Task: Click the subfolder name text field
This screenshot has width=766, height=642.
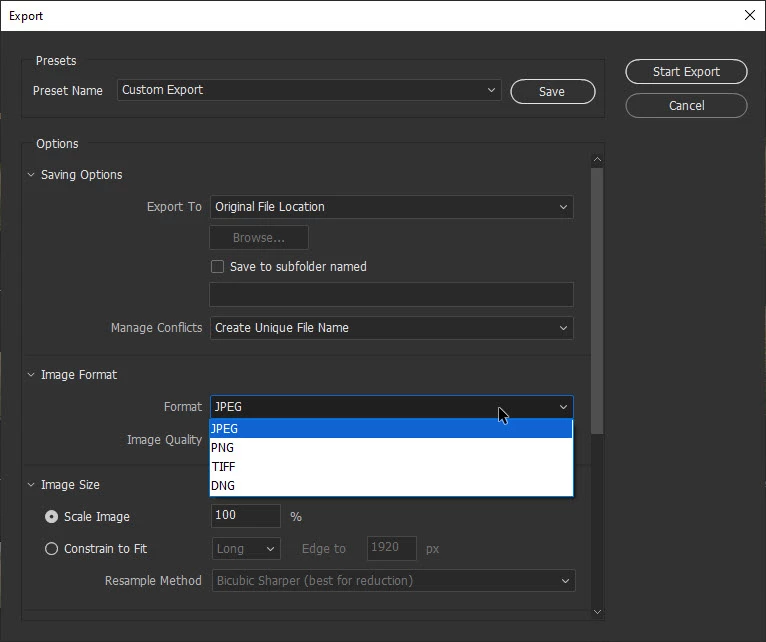Action: click(391, 295)
